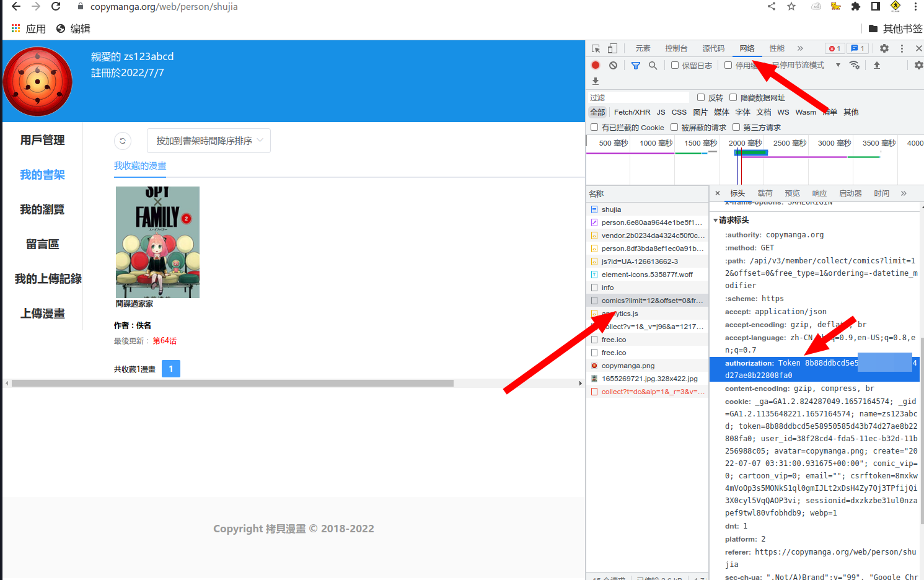Select page 1 pagination button
Image resolution: width=924 pixels, height=580 pixels.
click(x=171, y=369)
